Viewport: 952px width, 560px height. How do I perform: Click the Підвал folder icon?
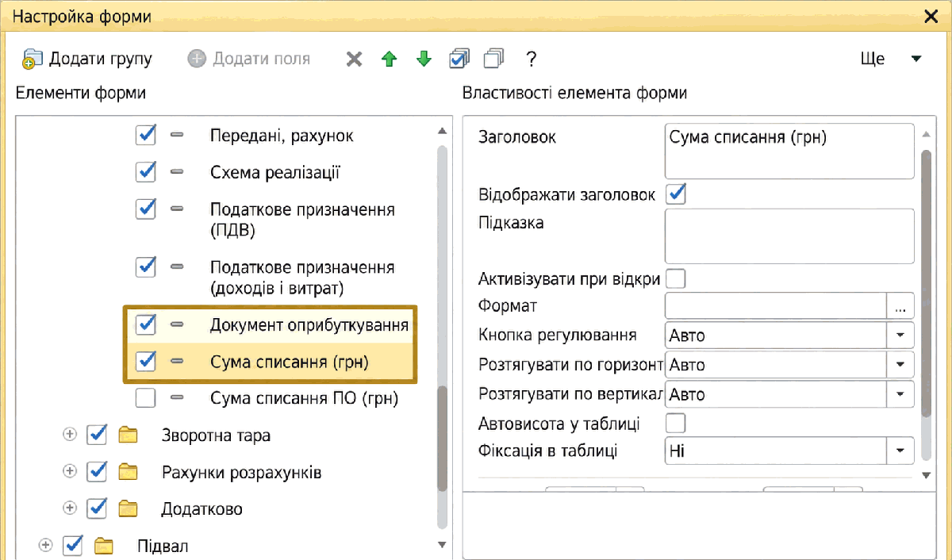coord(104,546)
